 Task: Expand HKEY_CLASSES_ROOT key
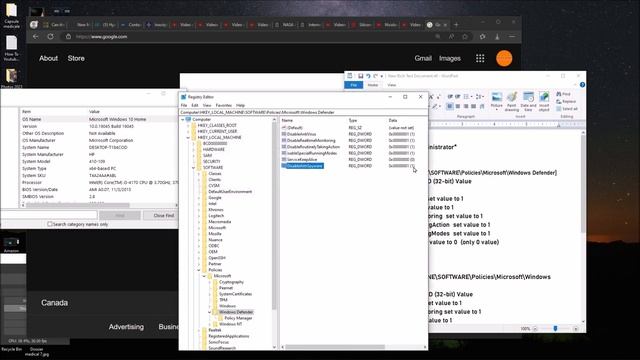tap(189, 126)
